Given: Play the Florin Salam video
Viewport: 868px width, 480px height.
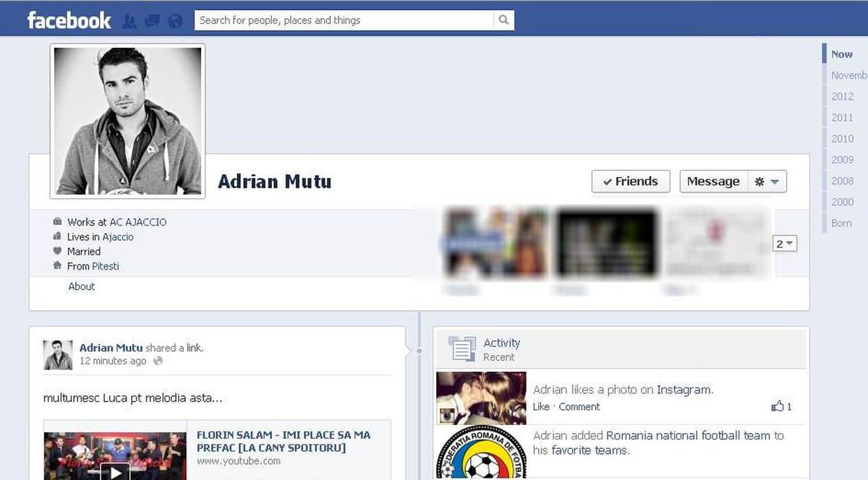Looking at the screenshot, I should point(116,472).
